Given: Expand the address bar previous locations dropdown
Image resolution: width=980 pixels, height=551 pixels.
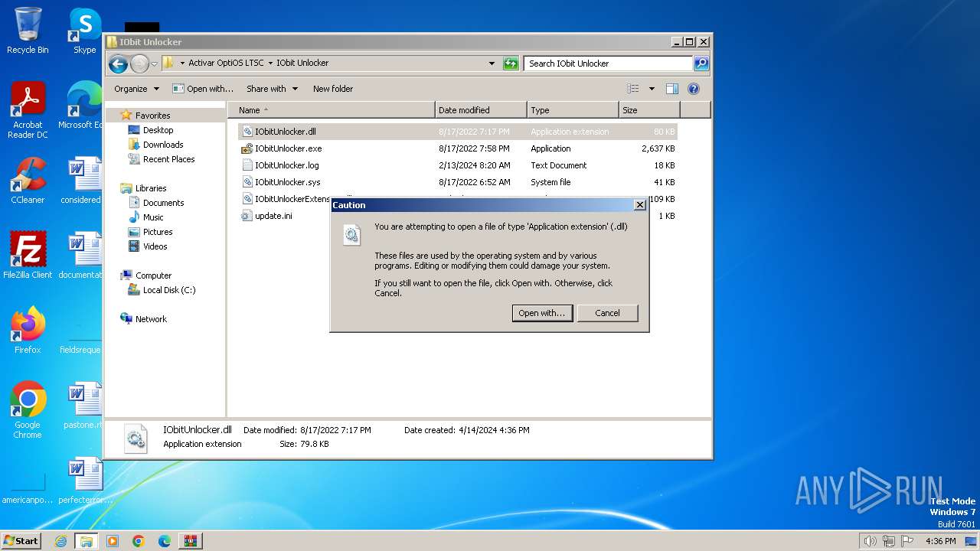Looking at the screenshot, I should pyautogui.click(x=492, y=64).
